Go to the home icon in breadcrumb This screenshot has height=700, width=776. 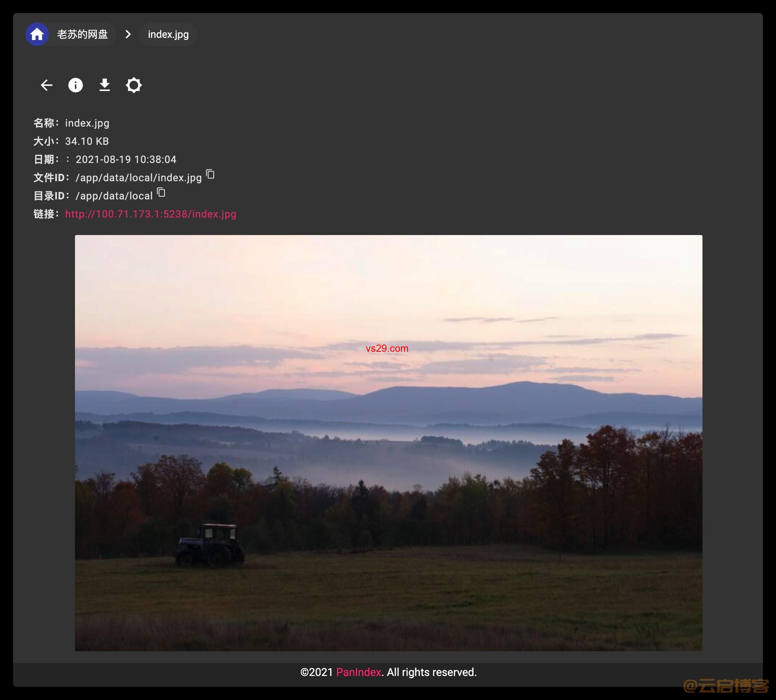(x=37, y=34)
